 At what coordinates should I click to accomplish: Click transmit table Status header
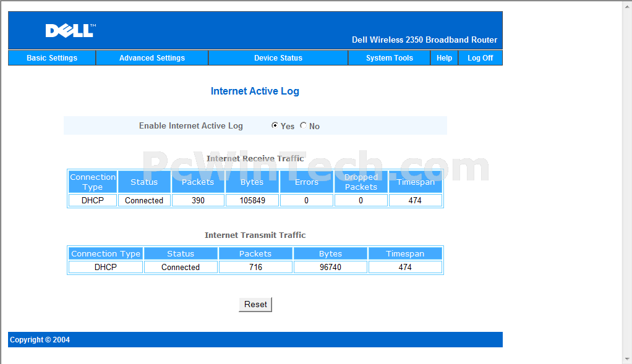pyautogui.click(x=181, y=253)
